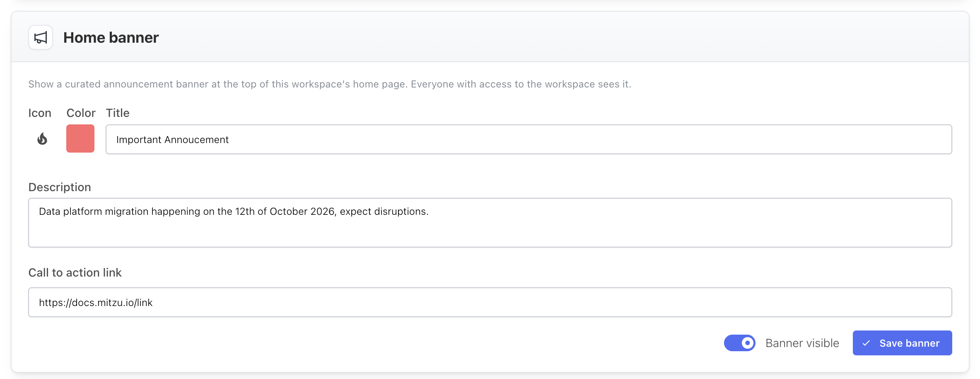Click the Icon field label

tap(40, 113)
